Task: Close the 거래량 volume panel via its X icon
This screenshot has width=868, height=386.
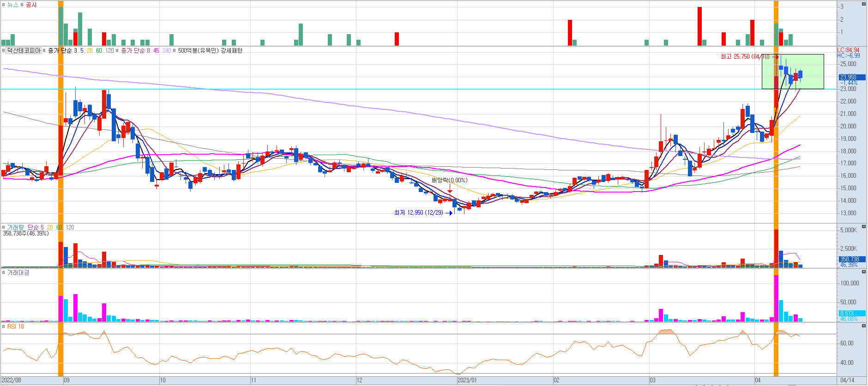Action: pyautogui.click(x=864, y=226)
